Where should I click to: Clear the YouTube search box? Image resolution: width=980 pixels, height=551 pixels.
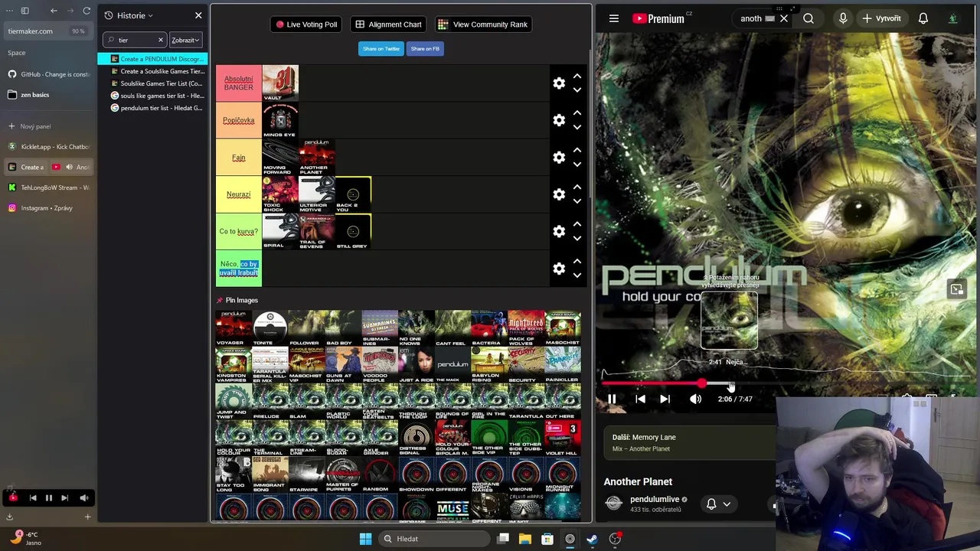pos(783,18)
